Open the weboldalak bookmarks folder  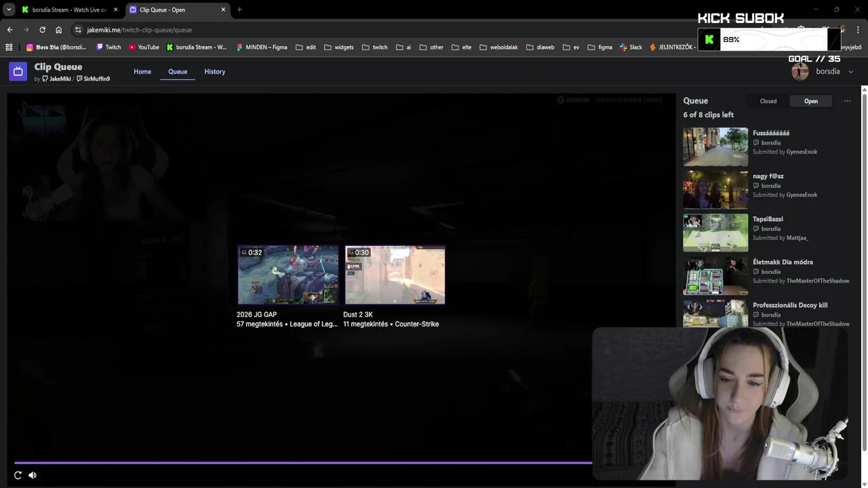(x=498, y=47)
